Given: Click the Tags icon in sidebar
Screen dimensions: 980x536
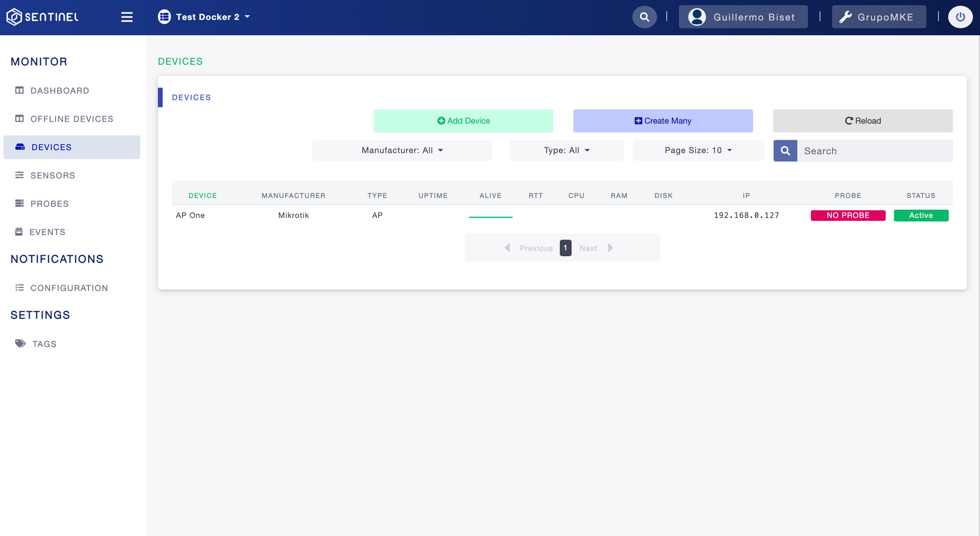Looking at the screenshot, I should click(21, 343).
